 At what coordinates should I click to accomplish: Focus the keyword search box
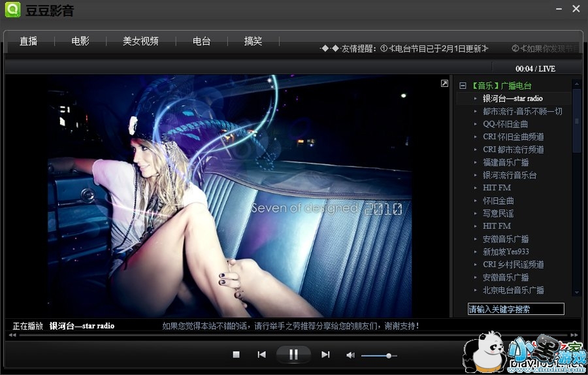pyautogui.click(x=515, y=309)
